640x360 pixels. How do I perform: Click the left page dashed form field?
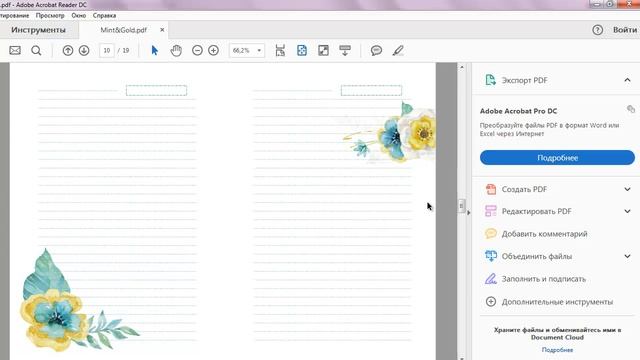[156, 90]
